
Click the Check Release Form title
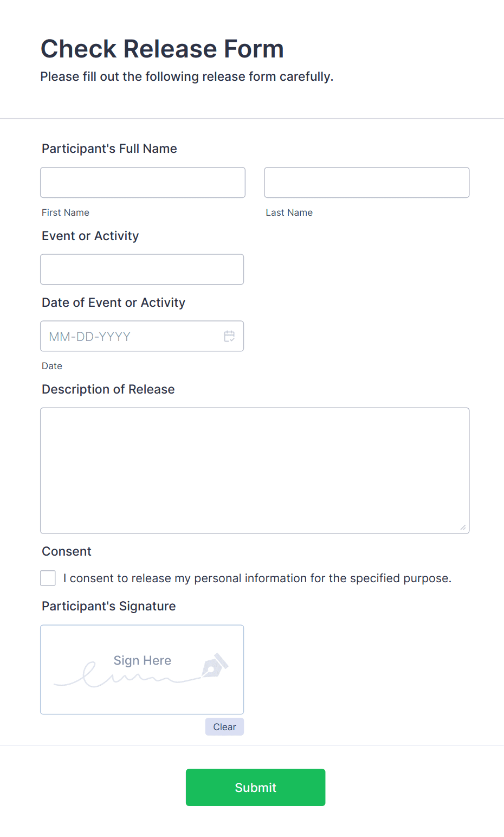162,49
